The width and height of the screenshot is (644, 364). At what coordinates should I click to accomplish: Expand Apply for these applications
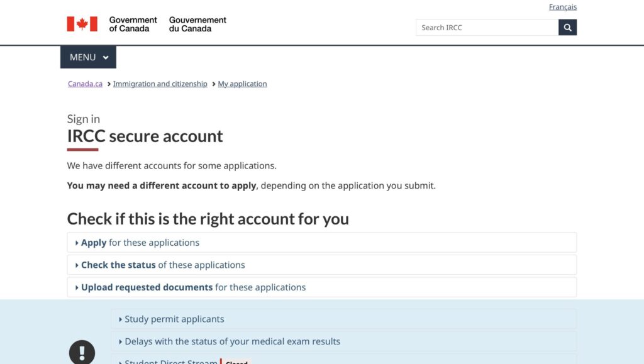tap(321, 243)
